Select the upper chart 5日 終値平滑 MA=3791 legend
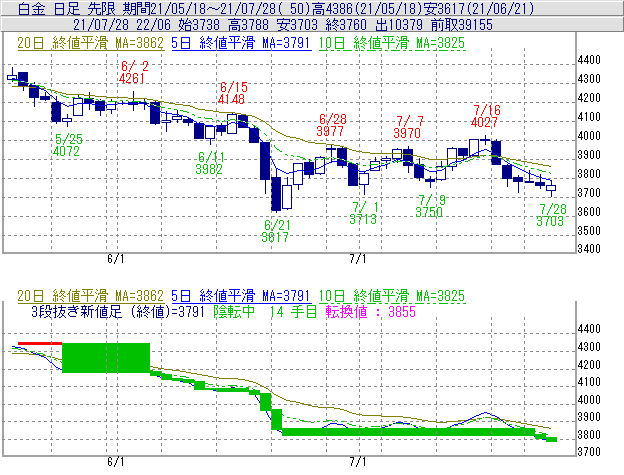The image size is (624, 475). (241, 43)
